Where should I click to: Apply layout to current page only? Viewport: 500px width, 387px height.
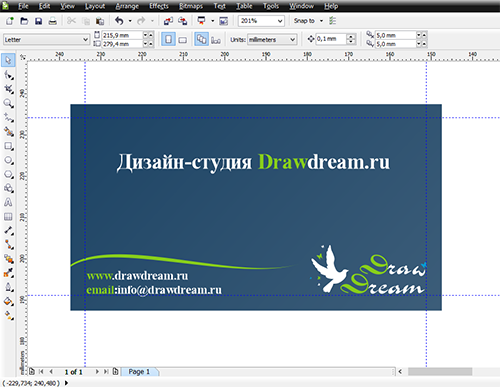coord(216,40)
